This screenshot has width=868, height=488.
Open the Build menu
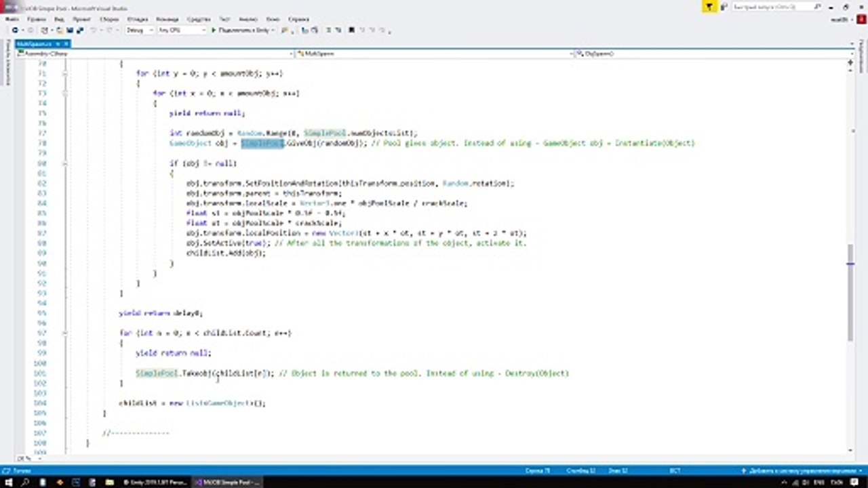(x=109, y=20)
